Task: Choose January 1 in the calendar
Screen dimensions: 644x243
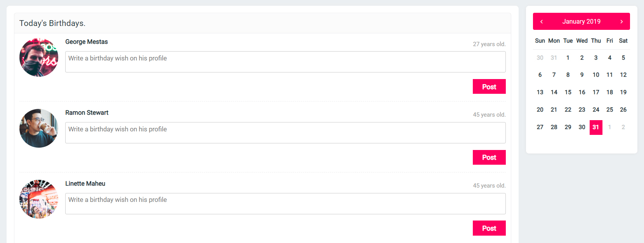Action: (x=568, y=58)
